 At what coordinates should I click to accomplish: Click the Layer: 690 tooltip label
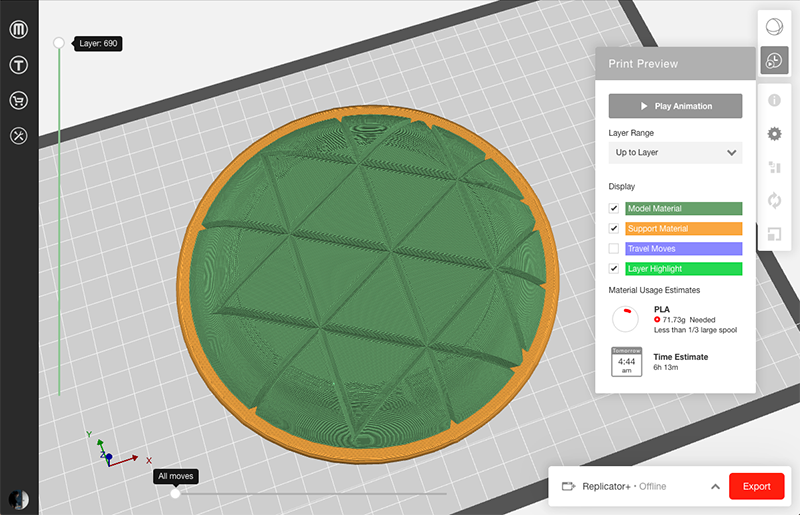pos(98,43)
